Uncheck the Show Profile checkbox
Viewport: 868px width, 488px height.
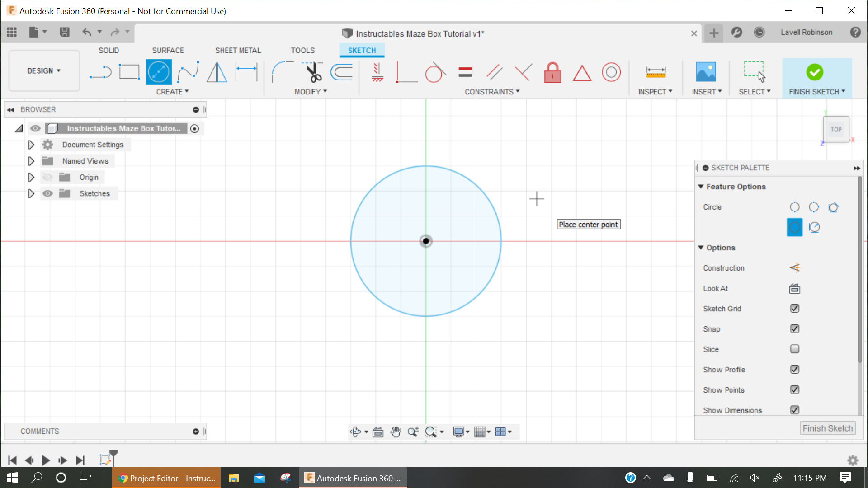795,370
